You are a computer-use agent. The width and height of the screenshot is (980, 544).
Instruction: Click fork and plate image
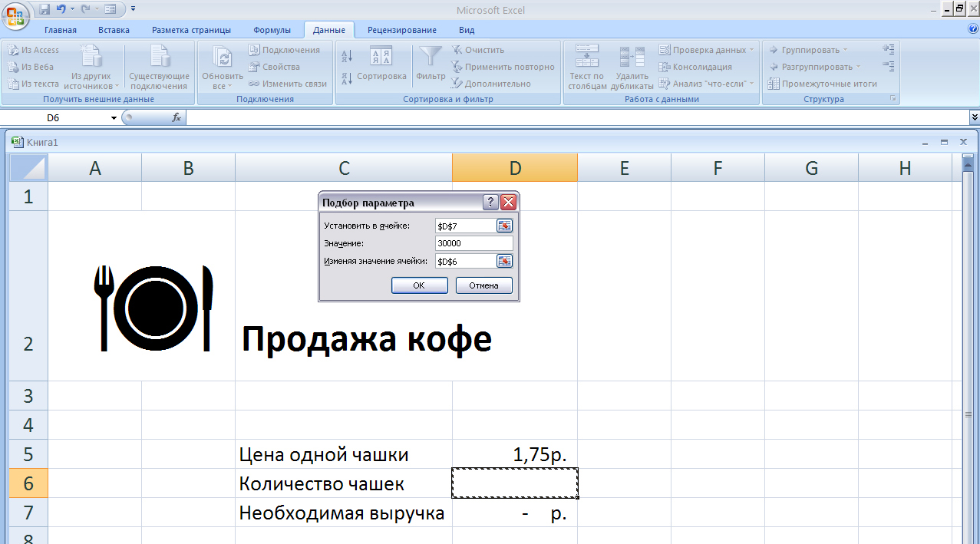[x=153, y=308]
